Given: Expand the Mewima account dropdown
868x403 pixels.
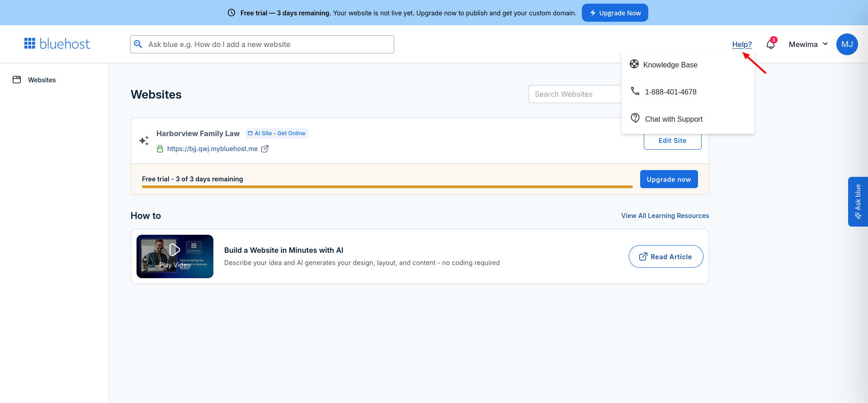Looking at the screenshot, I should pos(808,44).
